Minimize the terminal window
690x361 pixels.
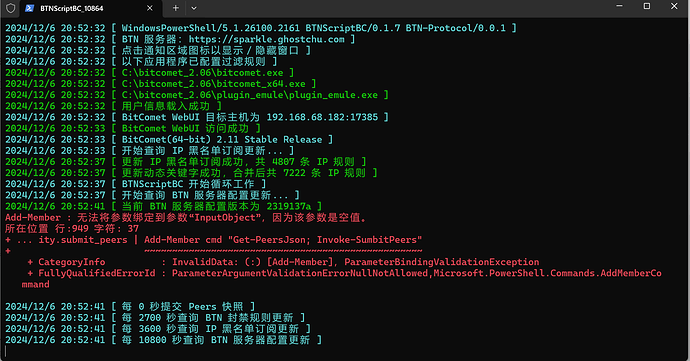coord(619,6)
